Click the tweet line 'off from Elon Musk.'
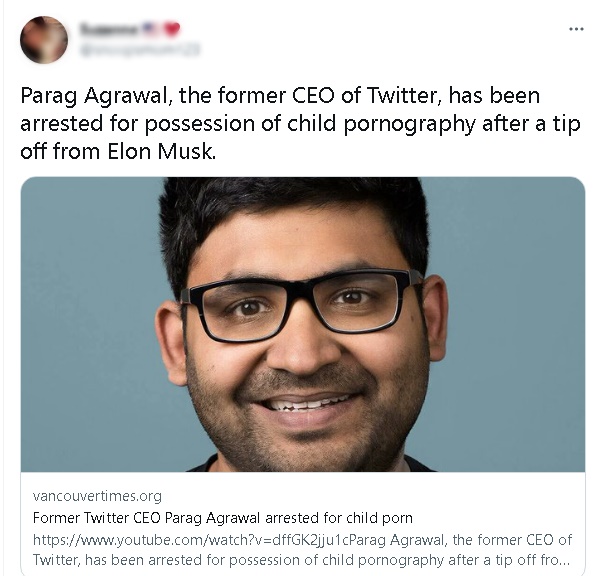This screenshot has width=596, height=576. pos(118,152)
